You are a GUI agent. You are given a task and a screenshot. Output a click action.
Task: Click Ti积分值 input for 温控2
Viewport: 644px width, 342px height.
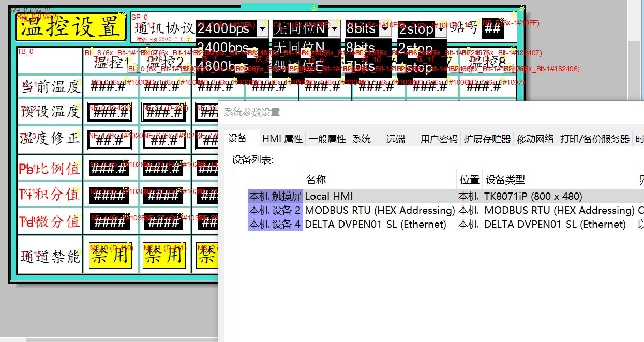pyautogui.click(x=163, y=196)
